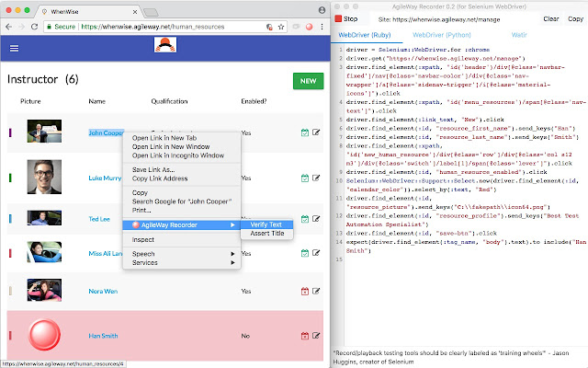Image resolution: width=588 pixels, height=368 pixels.
Task: Click edit icon in Miss Ali Lan row
Action: 316,253
